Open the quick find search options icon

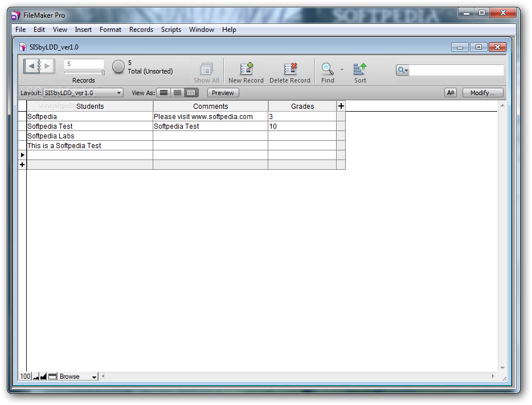click(402, 70)
